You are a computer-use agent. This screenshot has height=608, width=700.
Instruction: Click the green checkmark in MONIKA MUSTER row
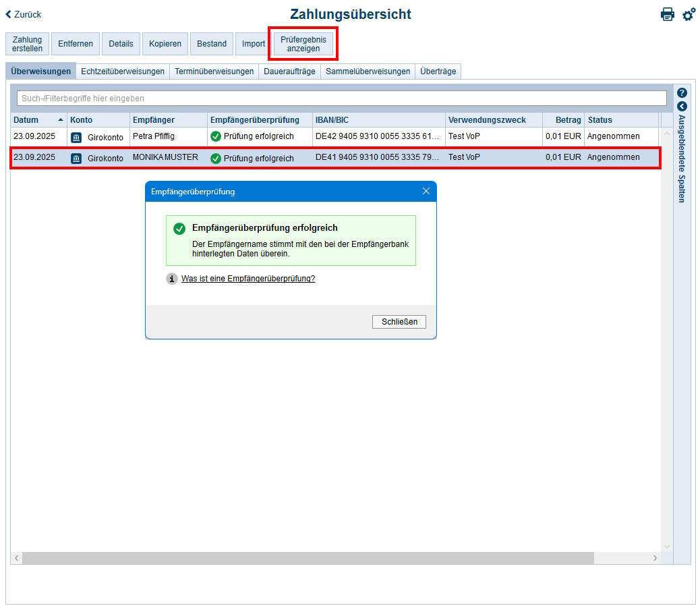pos(216,158)
